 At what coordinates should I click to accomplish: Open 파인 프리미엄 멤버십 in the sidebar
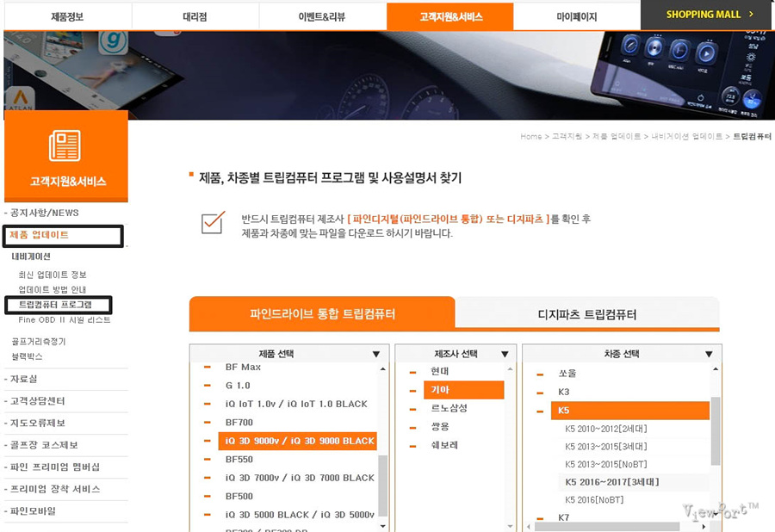pos(54,467)
